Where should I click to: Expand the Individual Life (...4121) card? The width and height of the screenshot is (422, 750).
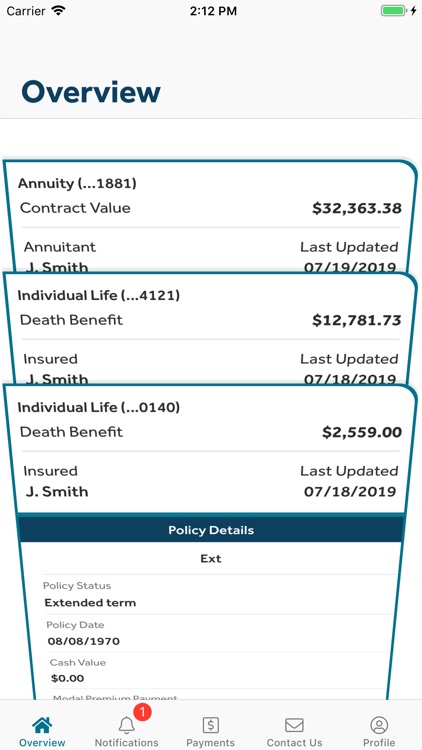(210, 328)
